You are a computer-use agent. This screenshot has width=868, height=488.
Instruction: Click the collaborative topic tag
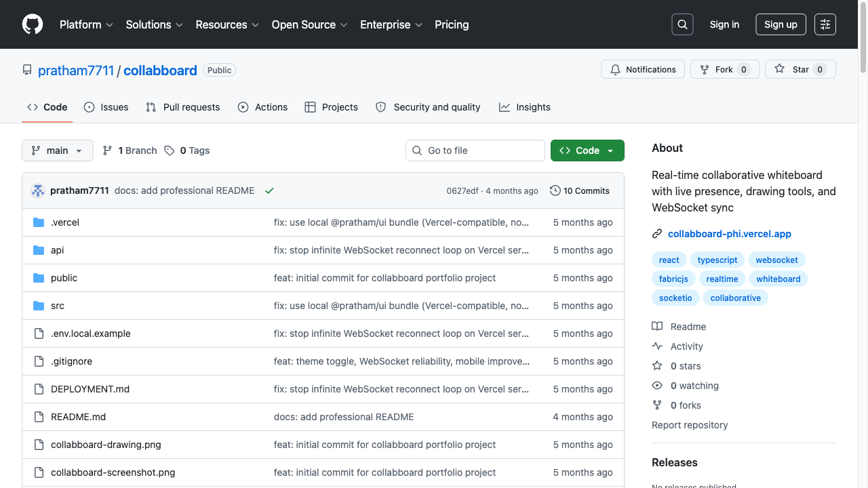click(736, 298)
